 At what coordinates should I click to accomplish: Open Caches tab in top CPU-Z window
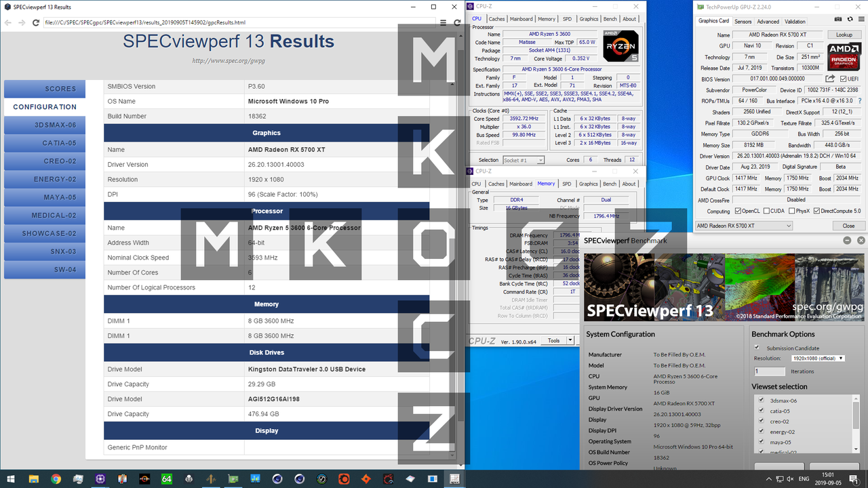tap(496, 19)
